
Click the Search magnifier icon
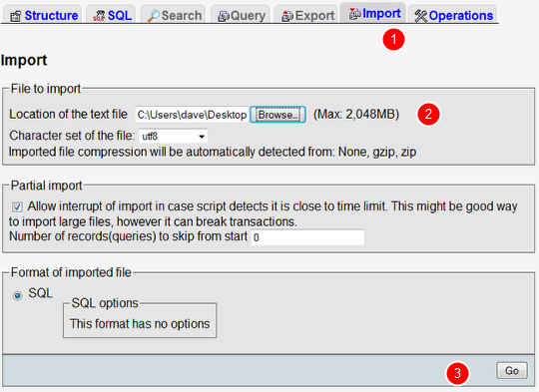coord(154,16)
